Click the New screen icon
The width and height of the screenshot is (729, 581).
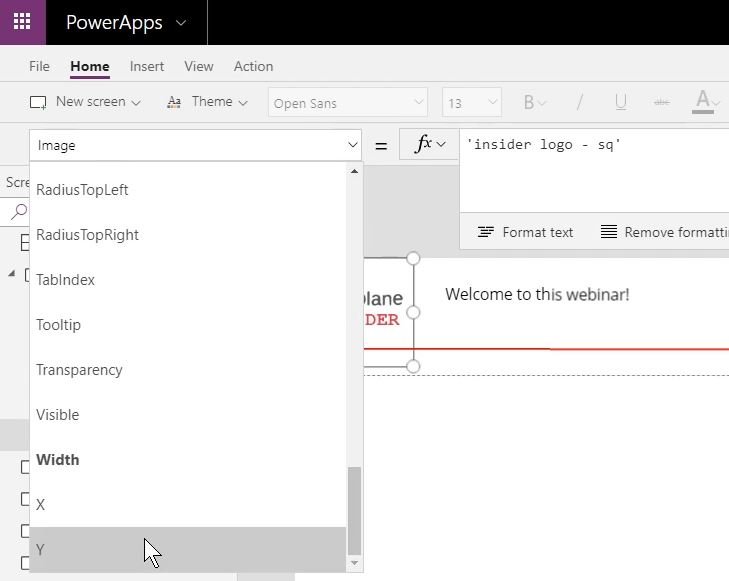[x=38, y=102]
